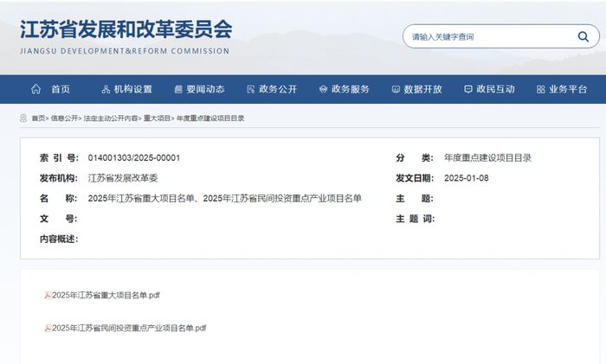The width and height of the screenshot is (606, 364).
Task: Click the 政民互动 chat icon
Action: tap(468, 90)
